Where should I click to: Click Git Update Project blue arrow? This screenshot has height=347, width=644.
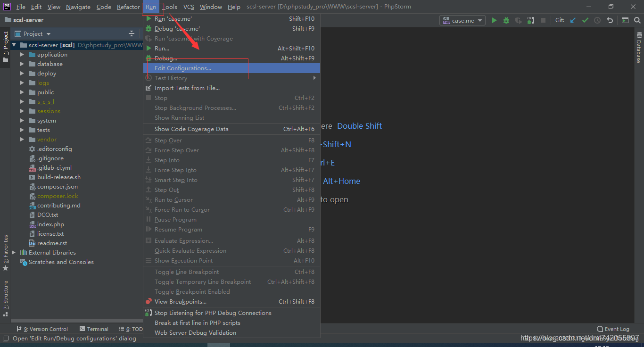tap(573, 20)
